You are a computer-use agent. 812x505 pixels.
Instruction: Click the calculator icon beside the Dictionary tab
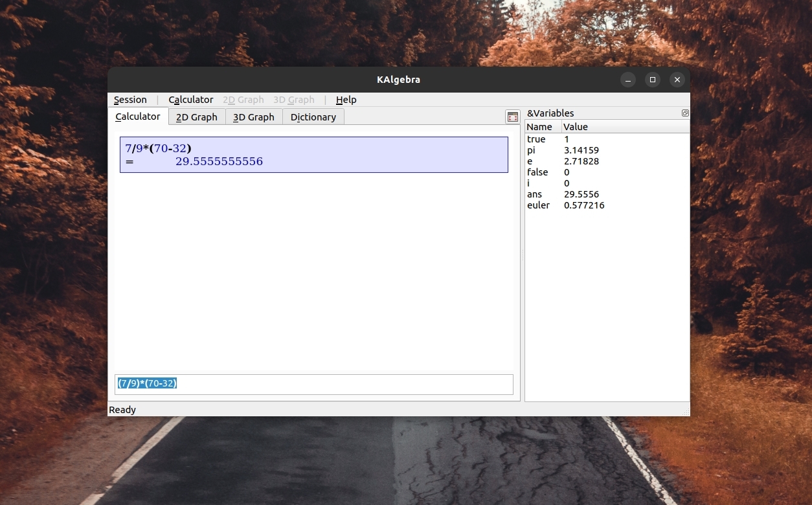[512, 117]
